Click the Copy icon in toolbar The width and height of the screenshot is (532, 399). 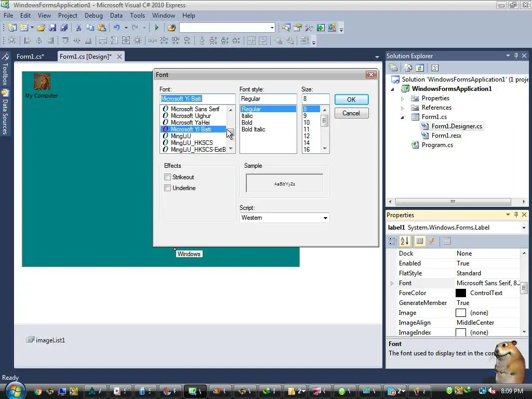tap(90, 28)
